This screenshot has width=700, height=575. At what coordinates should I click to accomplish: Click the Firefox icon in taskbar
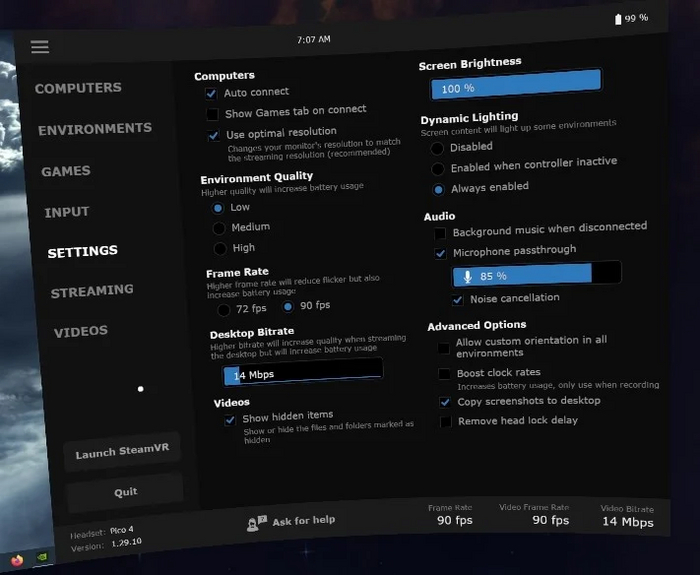point(17,560)
